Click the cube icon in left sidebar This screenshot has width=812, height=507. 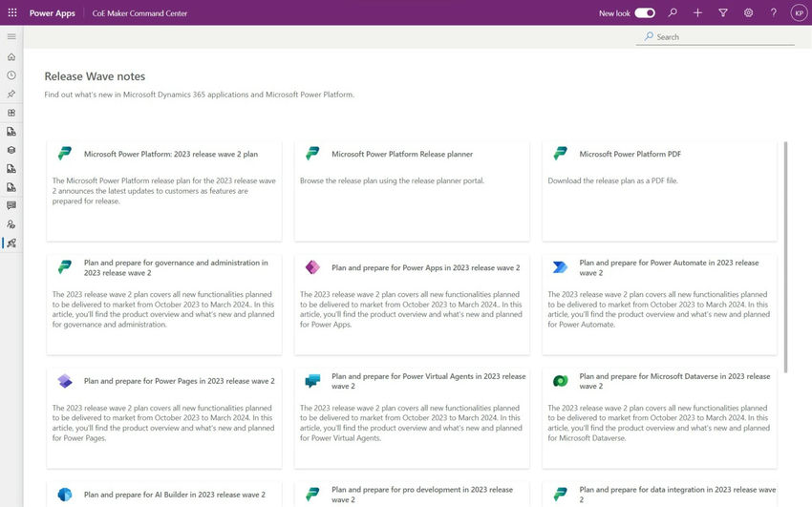(x=11, y=150)
